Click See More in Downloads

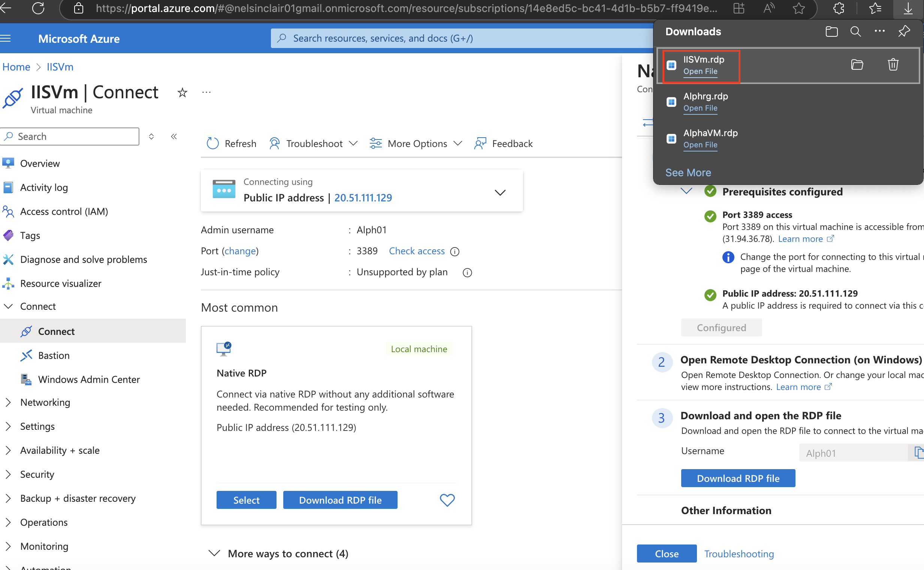(x=688, y=172)
